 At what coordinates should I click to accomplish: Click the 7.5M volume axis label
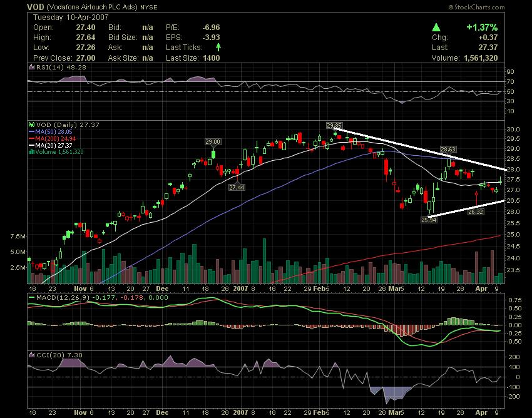pos(18,236)
